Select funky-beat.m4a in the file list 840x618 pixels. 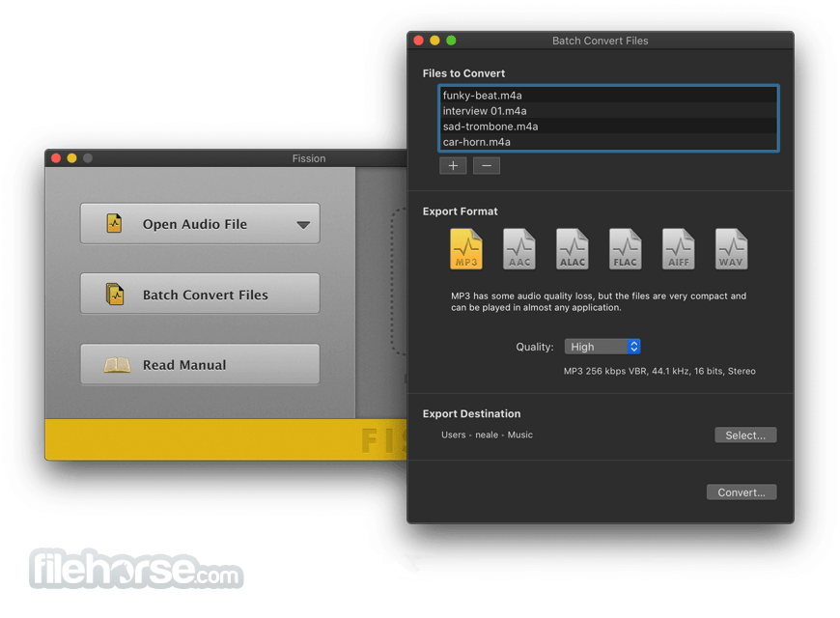pyautogui.click(x=608, y=96)
